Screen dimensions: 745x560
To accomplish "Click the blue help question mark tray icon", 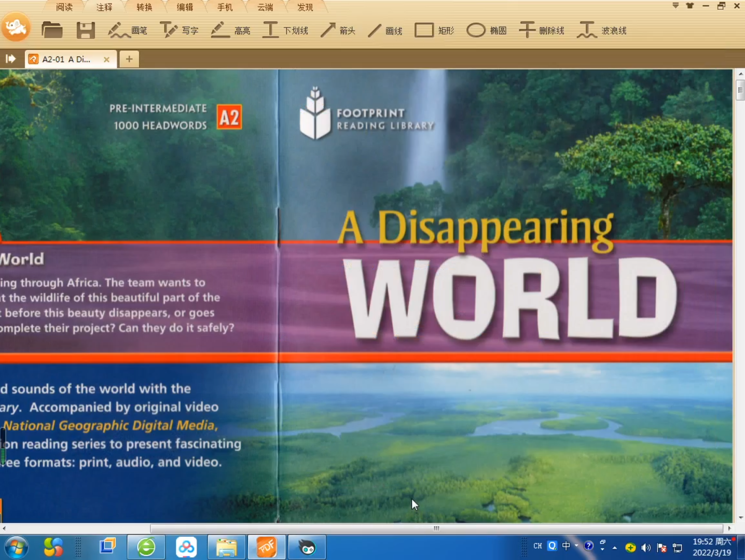I will point(588,546).
